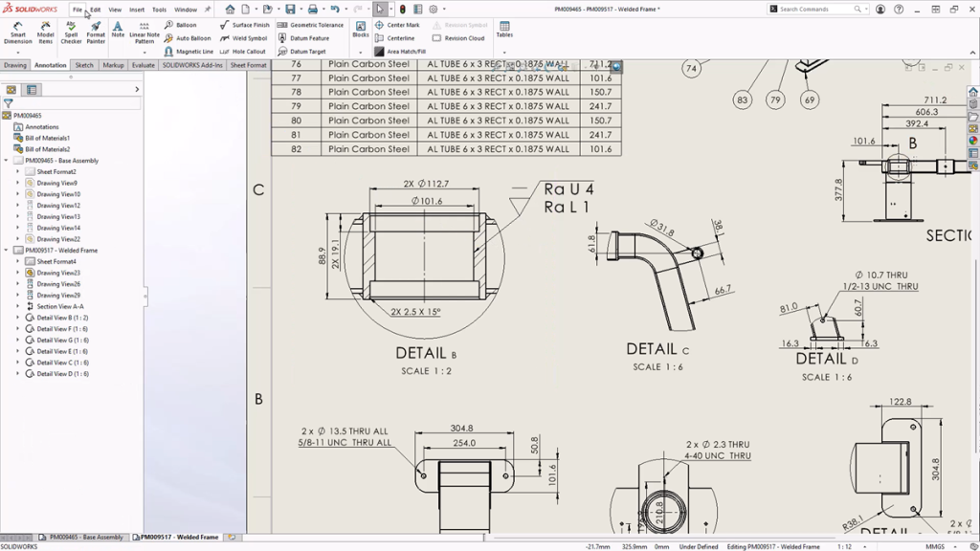The image size is (980, 551).
Task: Save the drawing with the disk icon
Action: pyautogui.click(x=290, y=10)
